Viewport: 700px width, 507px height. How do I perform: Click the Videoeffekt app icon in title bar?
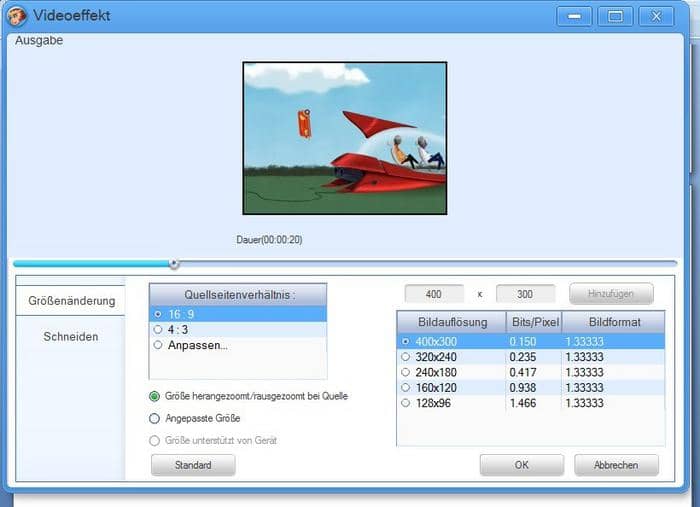[17, 16]
